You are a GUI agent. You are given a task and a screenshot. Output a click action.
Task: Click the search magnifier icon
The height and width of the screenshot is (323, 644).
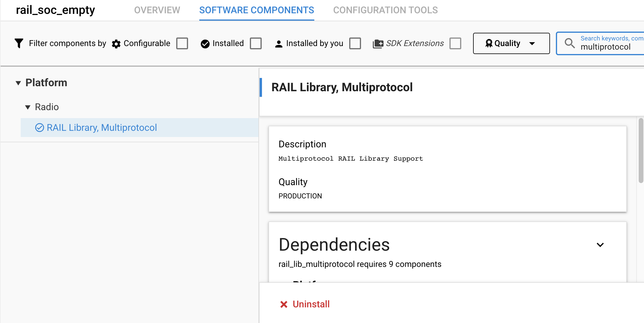569,43
